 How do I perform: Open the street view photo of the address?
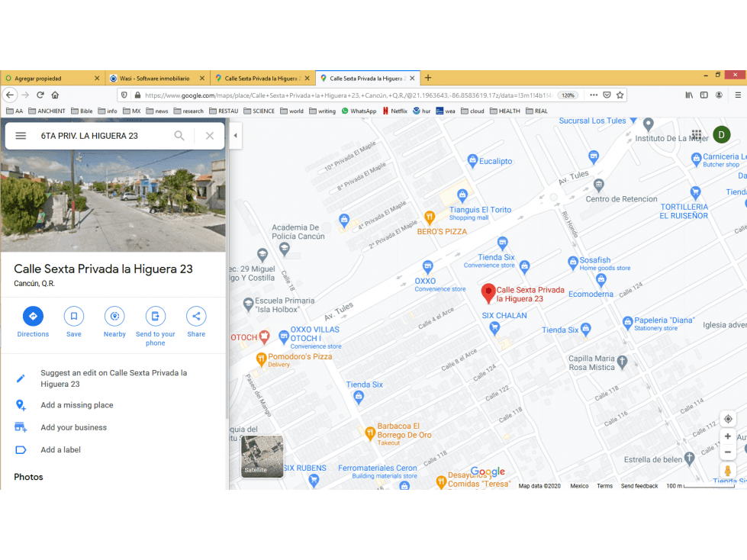[x=113, y=201]
